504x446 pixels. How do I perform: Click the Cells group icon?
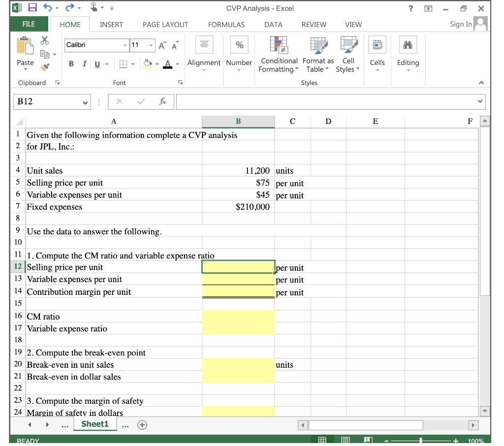(x=378, y=44)
